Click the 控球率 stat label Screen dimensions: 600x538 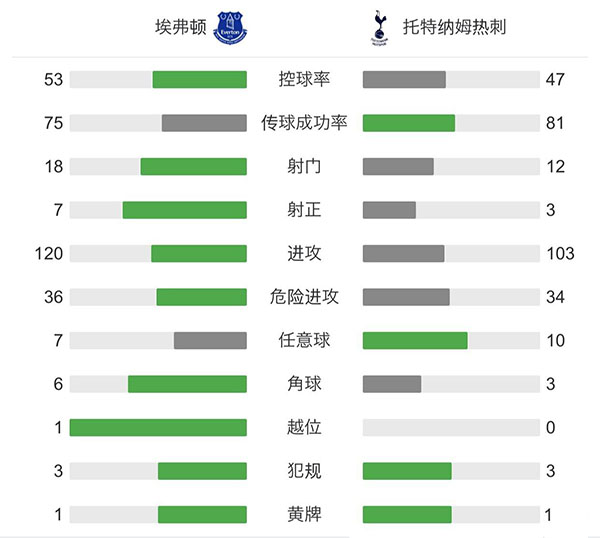[304, 80]
